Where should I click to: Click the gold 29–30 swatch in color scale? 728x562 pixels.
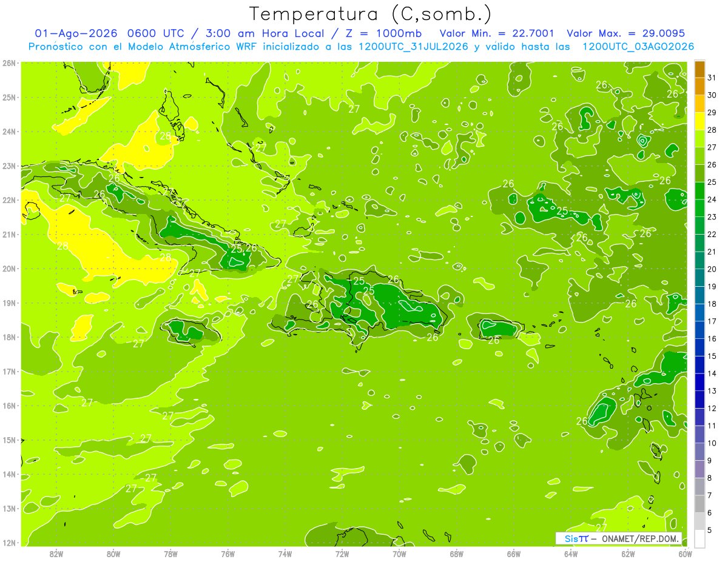[699, 104]
